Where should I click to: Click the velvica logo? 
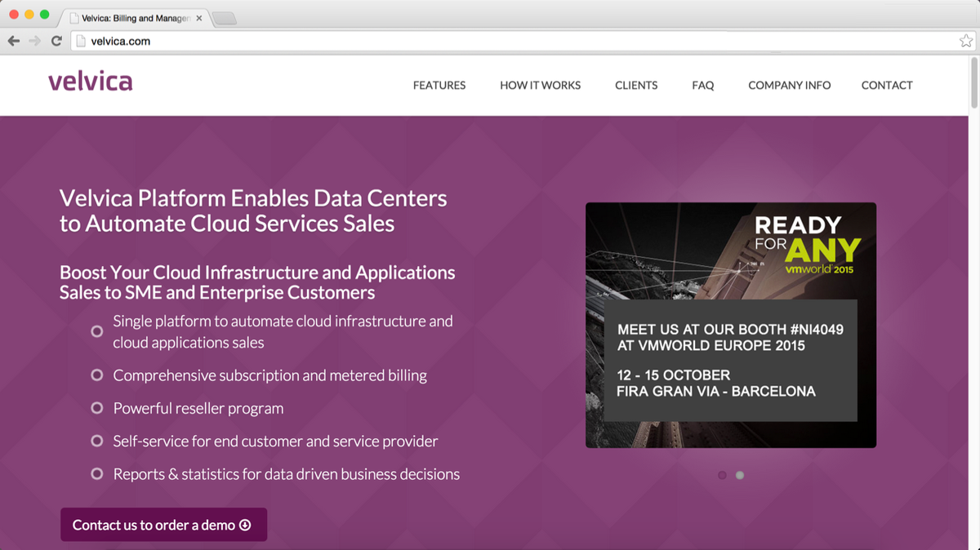click(x=90, y=82)
